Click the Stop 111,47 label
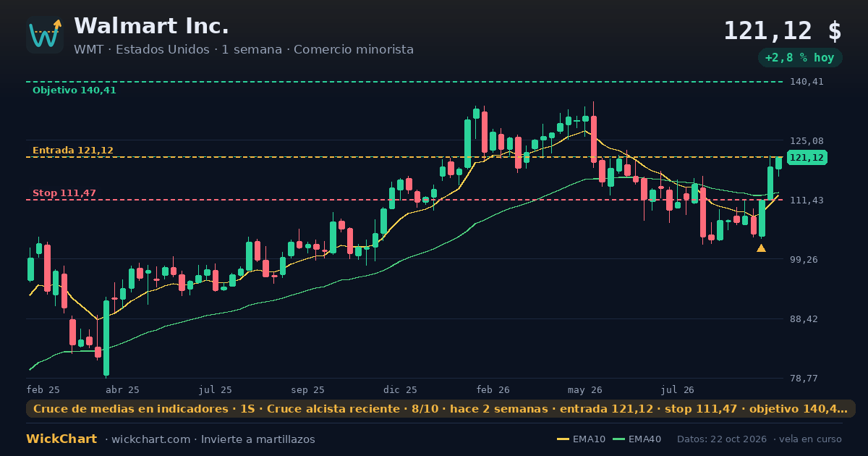Screen dimensions: 868x456 coord(64,193)
